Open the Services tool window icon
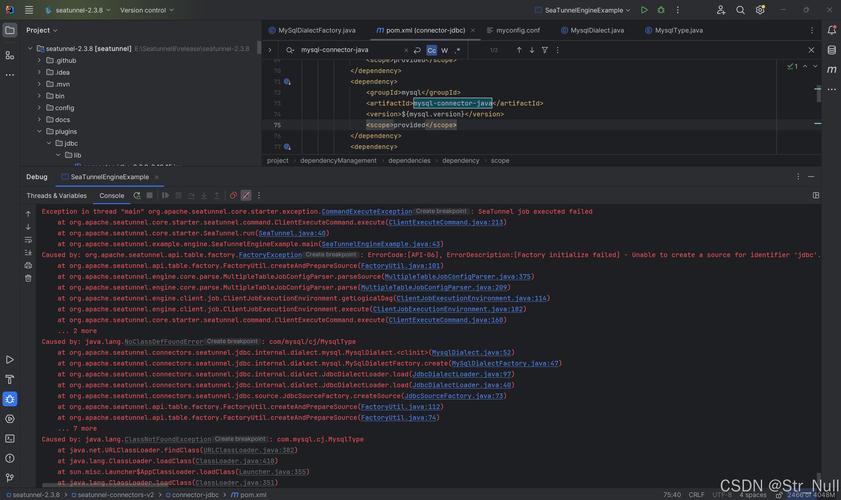Viewport: 841px width, 500px height. pyautogui.click(x=10, y=419)
